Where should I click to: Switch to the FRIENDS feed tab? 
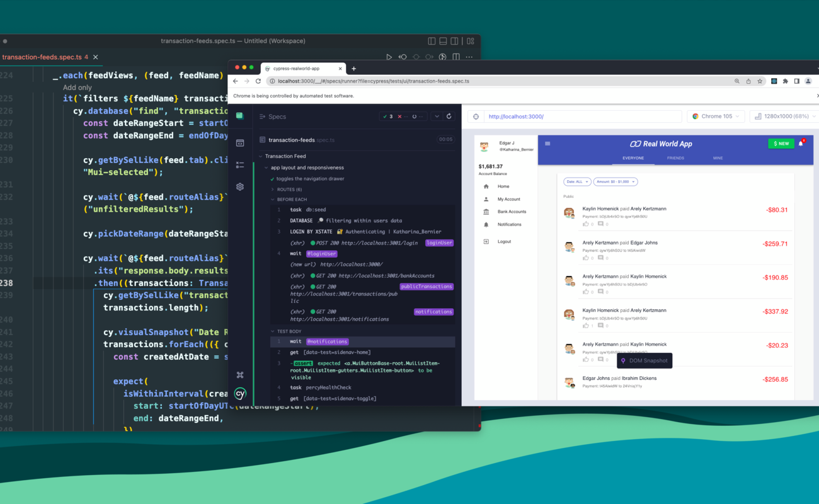tap(675, 158)
